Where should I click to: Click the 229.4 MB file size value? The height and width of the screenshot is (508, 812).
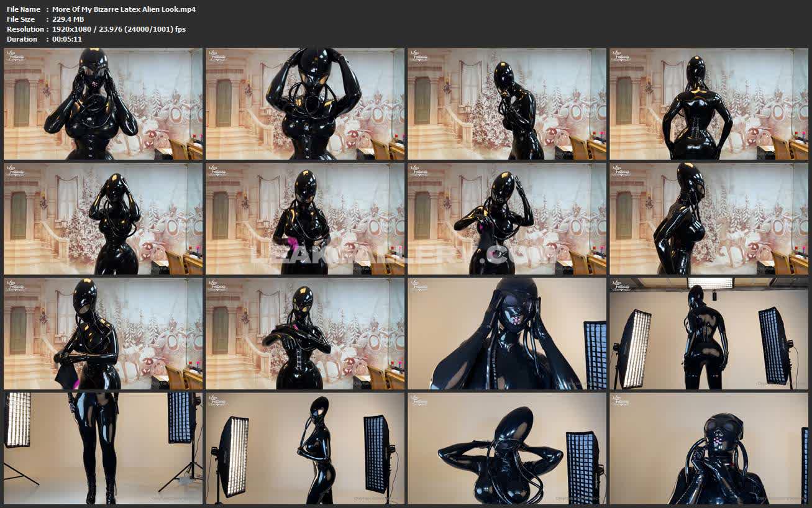[68, 19]
